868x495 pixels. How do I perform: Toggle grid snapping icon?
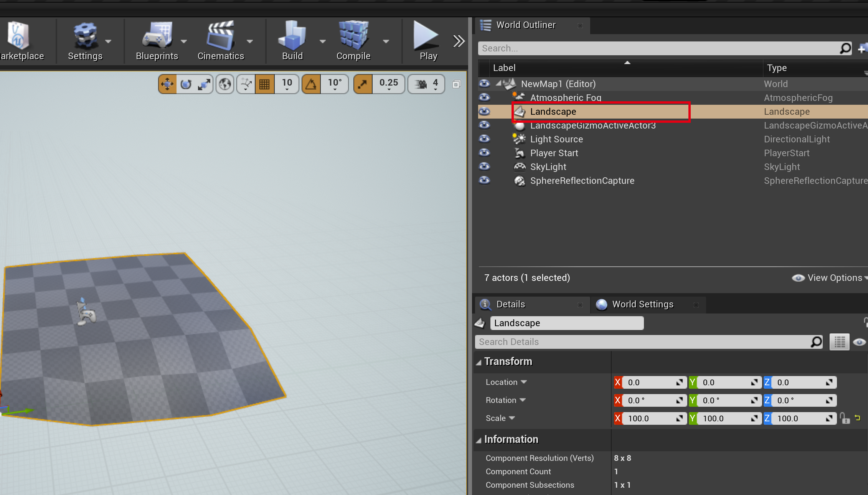(x=264, y=84)
